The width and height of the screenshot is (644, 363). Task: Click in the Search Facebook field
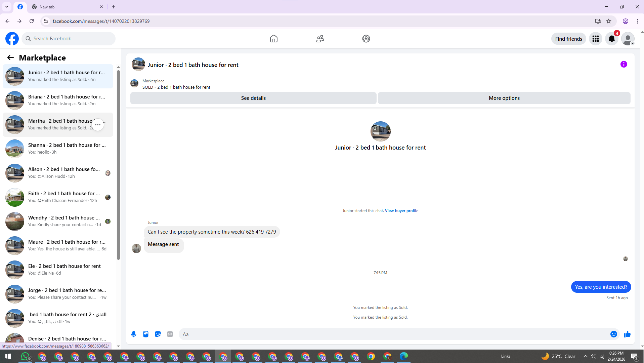pos(69,39)
